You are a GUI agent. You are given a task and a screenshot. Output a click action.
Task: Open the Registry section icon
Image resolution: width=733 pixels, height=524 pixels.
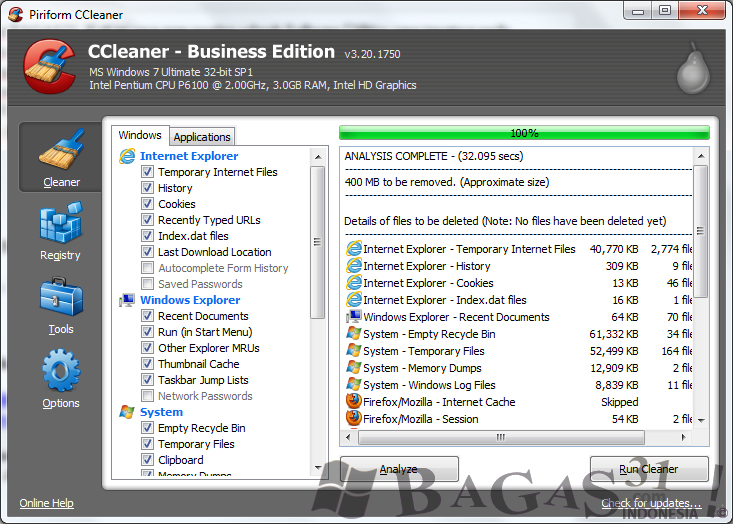pyautogui.click(x=61, y=223)
